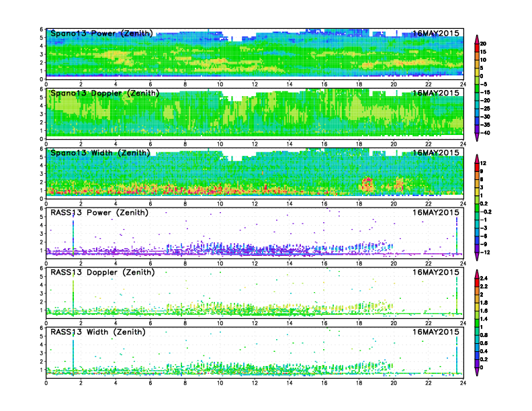This screenshot has height=411, width=532.
Task: Click the "1.8" label on the bottom color bar
Action: (x=484, y=302)
